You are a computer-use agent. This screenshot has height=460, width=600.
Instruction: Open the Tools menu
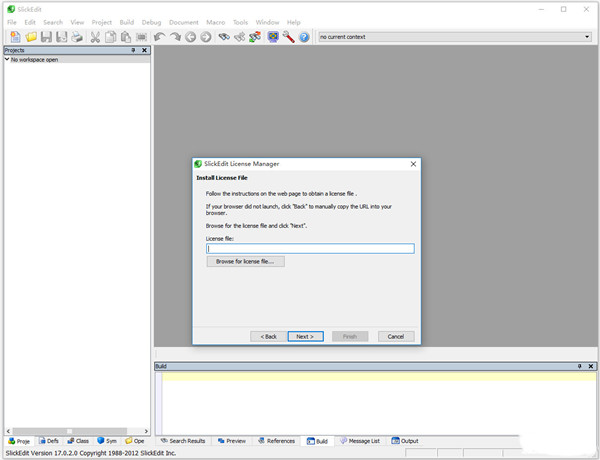pos(240,22)
